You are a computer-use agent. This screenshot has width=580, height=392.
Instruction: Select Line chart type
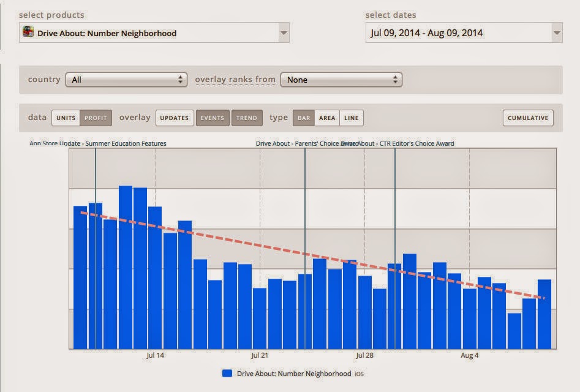point(352,118)
